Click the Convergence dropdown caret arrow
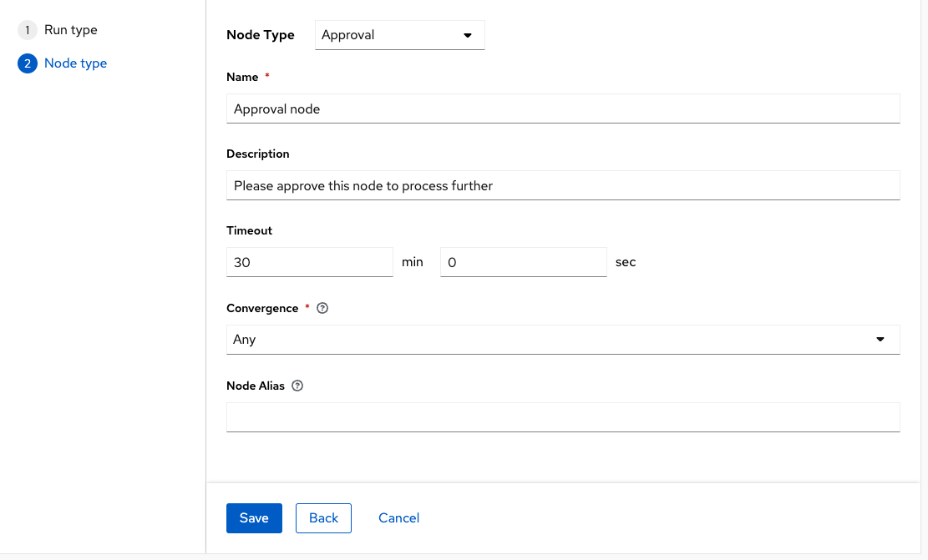This screenshot has width=928, height=560. click(880, 340)
